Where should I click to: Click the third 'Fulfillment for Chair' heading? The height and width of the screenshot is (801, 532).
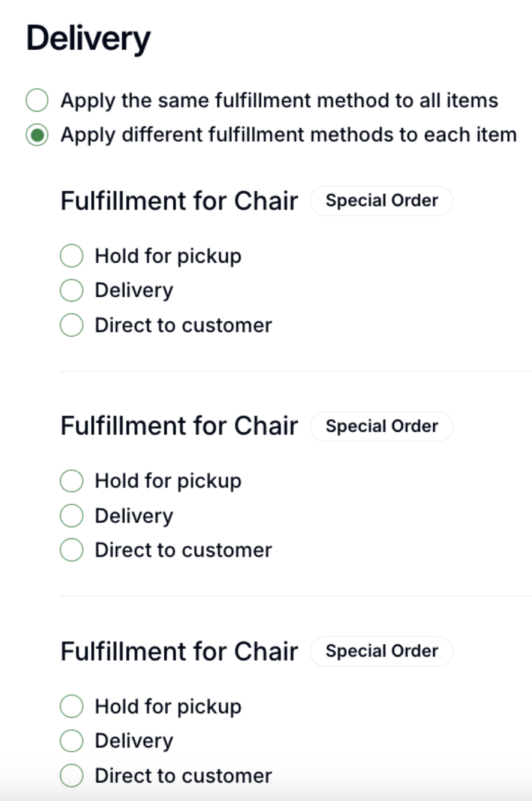(179, 652)
